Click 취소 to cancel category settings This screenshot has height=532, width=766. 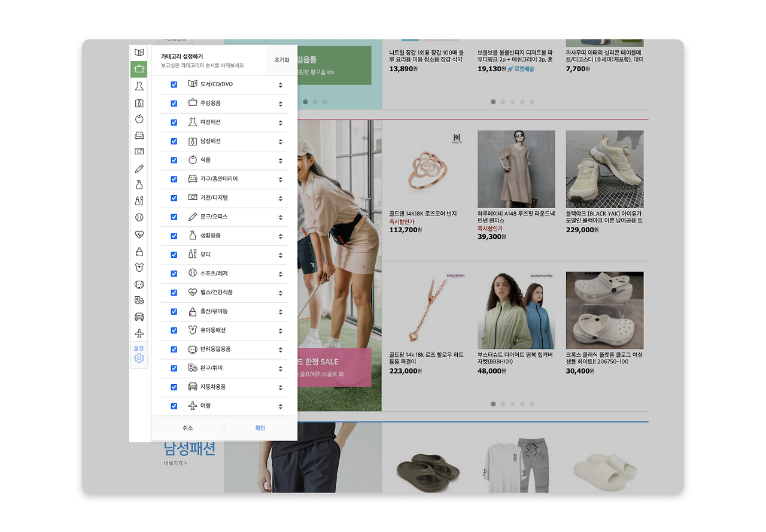coord(188,428)
